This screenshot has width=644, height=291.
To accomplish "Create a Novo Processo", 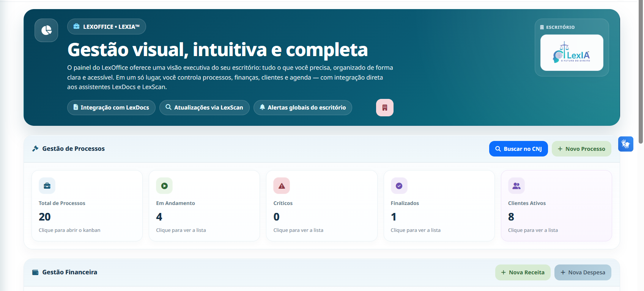I will click(x=581, y=149).
